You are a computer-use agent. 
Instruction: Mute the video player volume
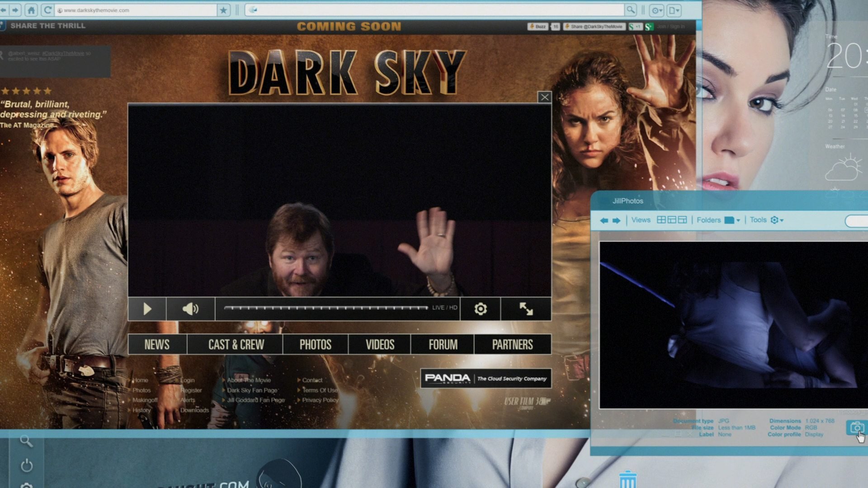tap(190, 309)
